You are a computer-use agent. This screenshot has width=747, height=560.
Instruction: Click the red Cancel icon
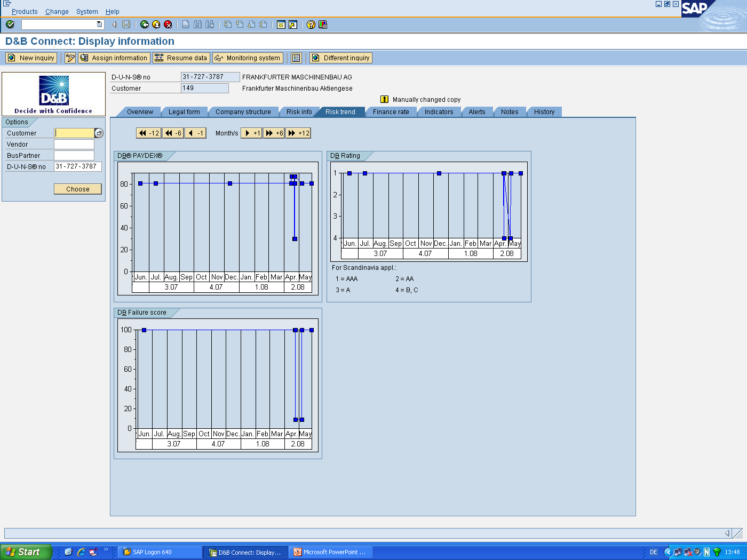(x=168, y=25)
